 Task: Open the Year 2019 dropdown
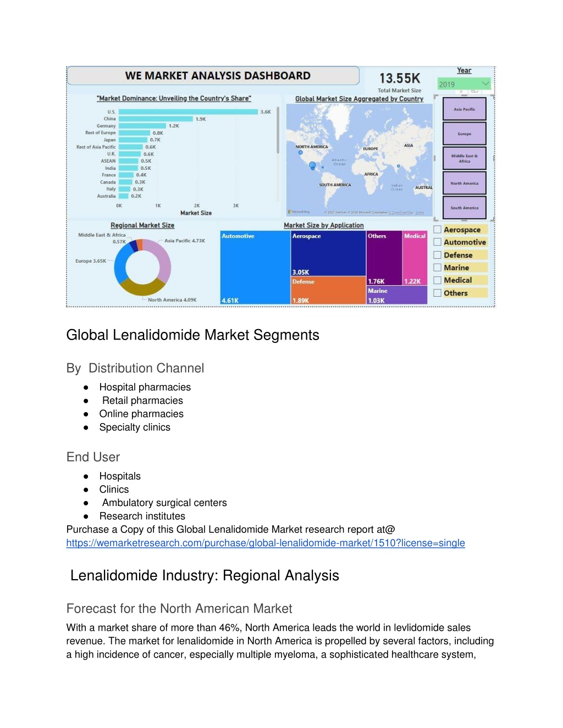click(463, 84)
